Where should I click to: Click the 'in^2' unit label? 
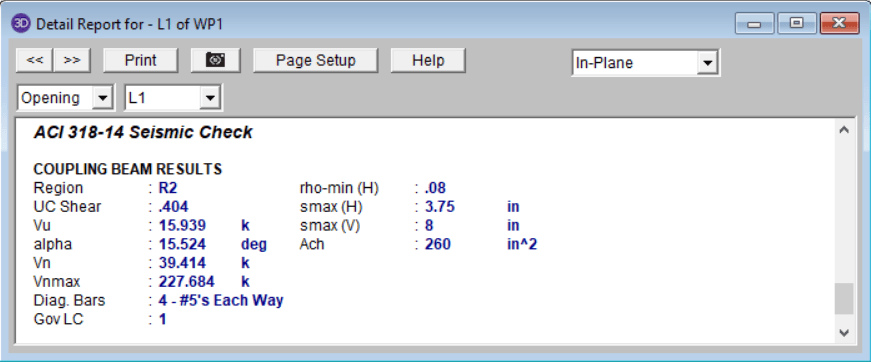click(x=522, y=244)
